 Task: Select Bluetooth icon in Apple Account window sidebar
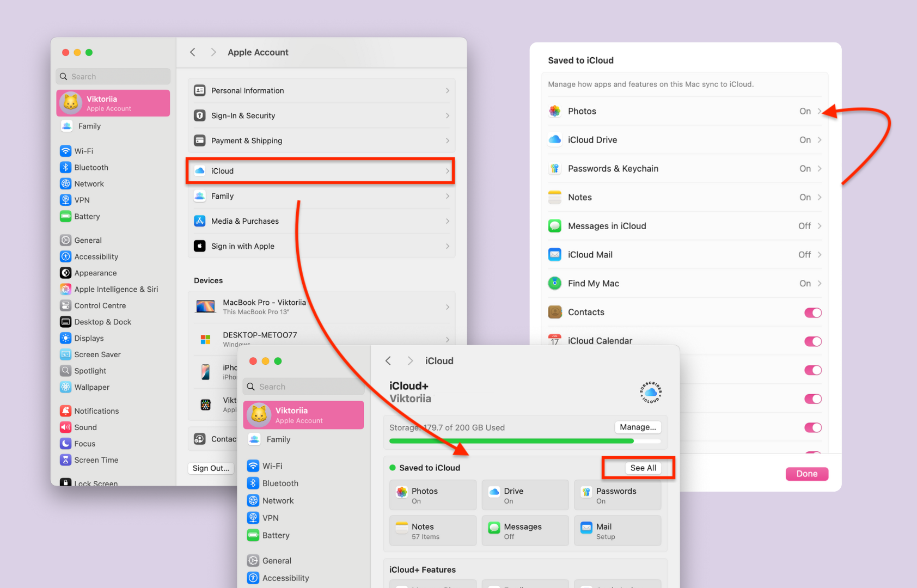(66, 167)
